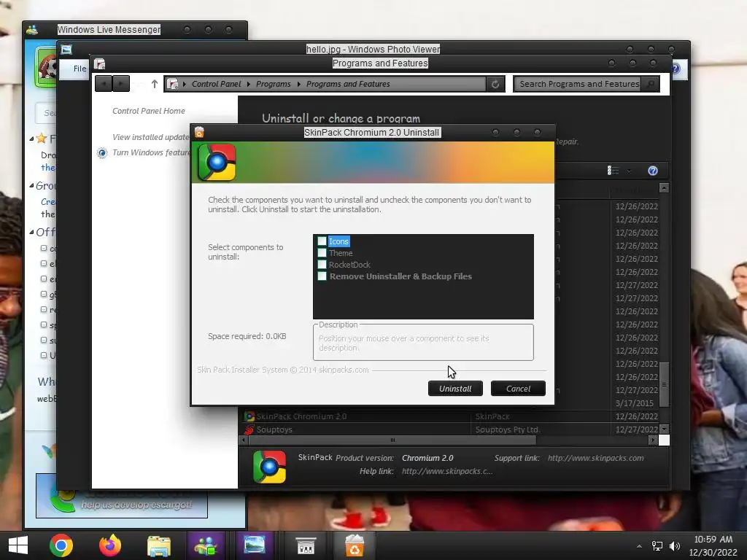Click the search magnifier icon
This screenshot has height=560, width=747.
tap(650, 85)
